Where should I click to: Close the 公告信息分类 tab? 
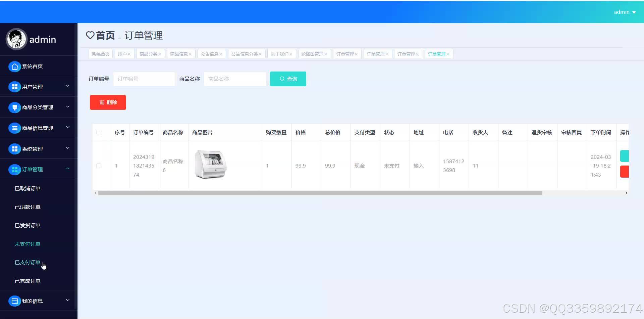click(260, 54)
